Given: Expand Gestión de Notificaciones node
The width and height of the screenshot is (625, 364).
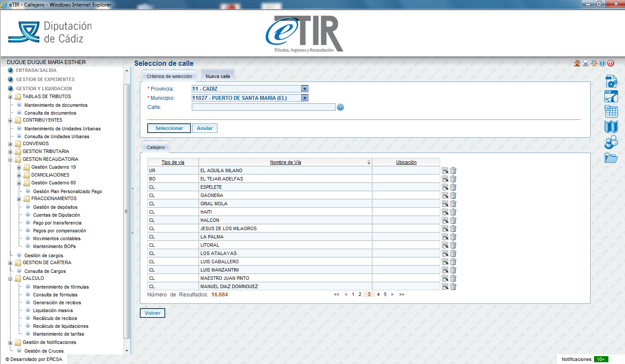Looking at the screenshot, I should click(x=10, y=343).
